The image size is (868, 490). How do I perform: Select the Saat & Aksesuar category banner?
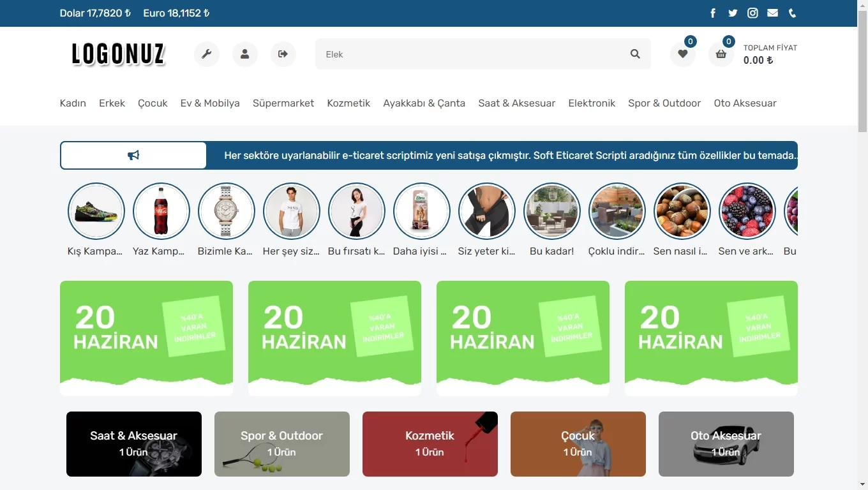coord(133,444)
